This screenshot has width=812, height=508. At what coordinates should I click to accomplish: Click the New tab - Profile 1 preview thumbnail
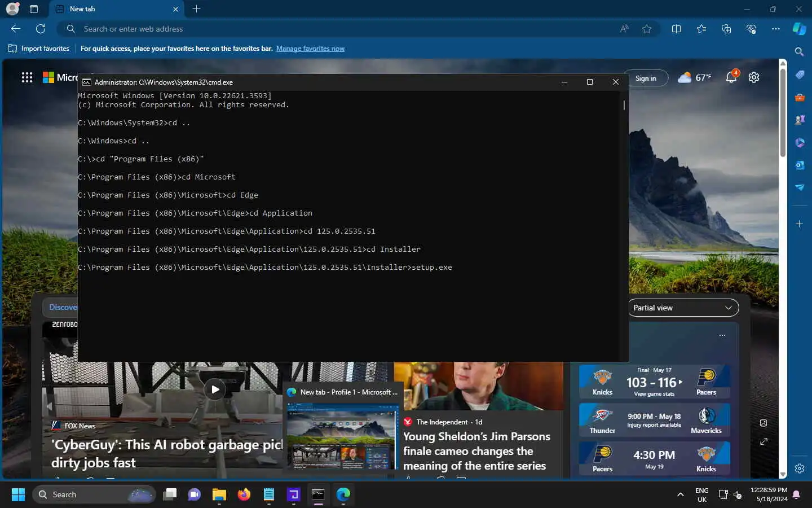(342, 435)
